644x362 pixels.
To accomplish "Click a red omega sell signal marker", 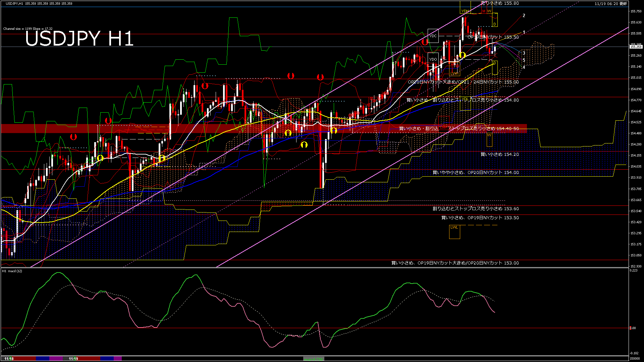I will click(290, 76).
